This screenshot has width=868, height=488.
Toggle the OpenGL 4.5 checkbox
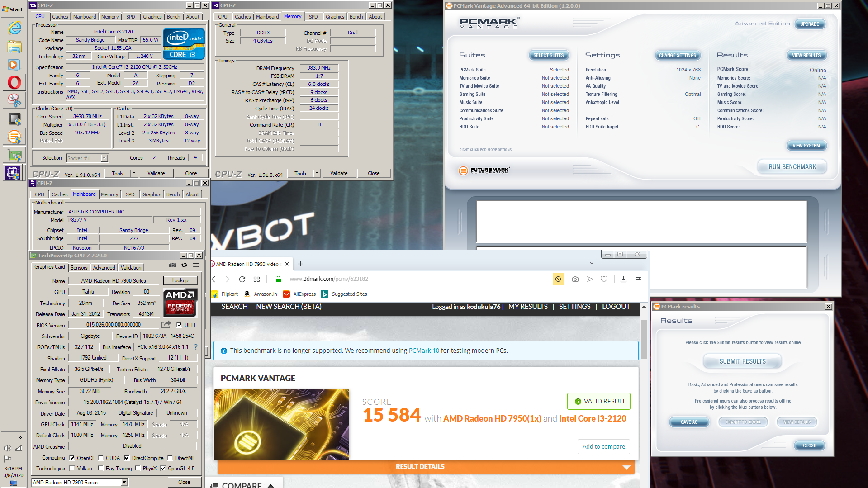[x=163, y=469]
